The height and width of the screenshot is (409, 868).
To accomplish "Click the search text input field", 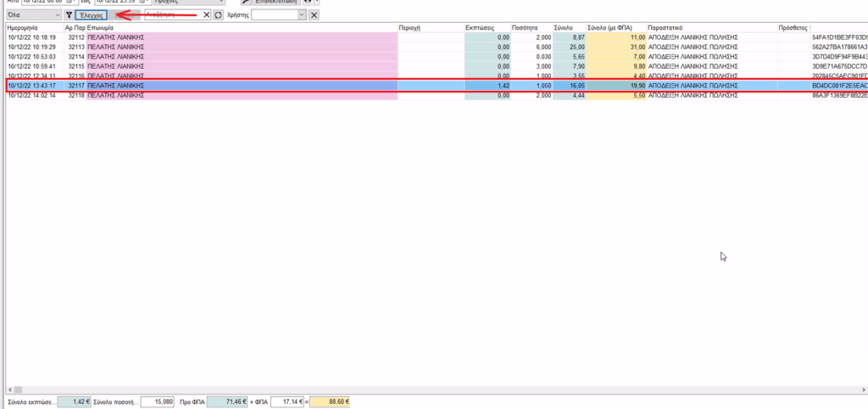I will click(173, 15).
